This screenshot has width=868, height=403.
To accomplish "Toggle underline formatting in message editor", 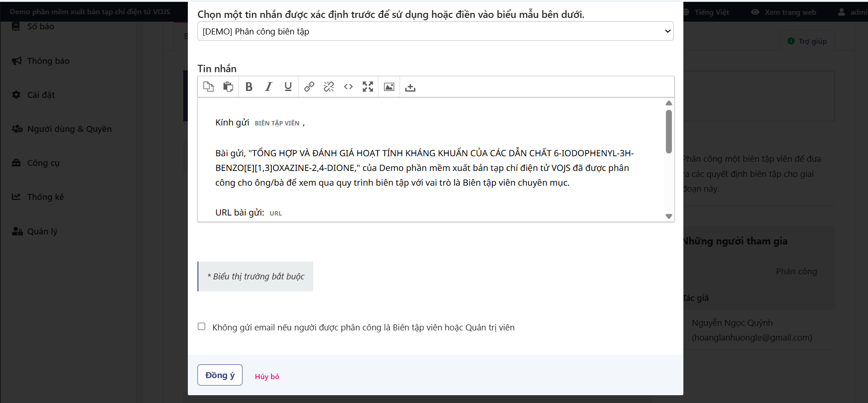I will [x=288, y=87].
